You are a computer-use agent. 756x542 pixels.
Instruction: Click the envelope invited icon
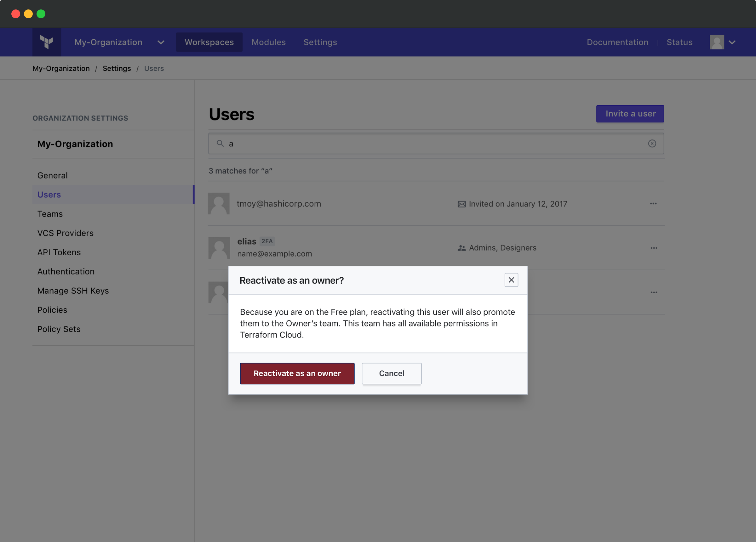pyautogui.click(x=462, y=204)
